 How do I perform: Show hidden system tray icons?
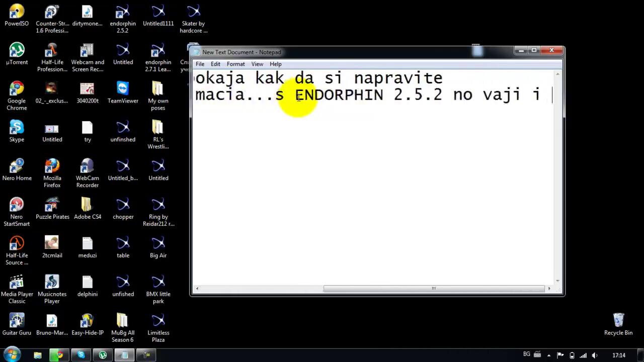[548, 355]
